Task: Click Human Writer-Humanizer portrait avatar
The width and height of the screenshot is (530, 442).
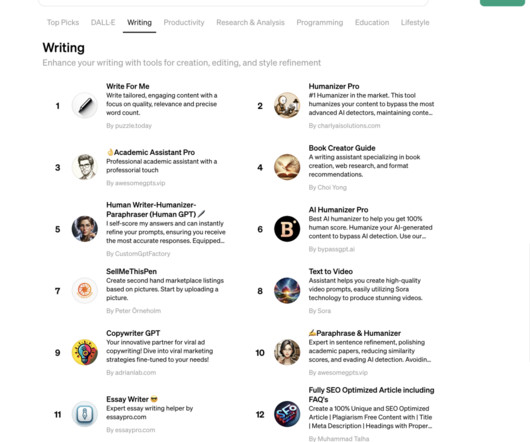Action: coord(85,229)
